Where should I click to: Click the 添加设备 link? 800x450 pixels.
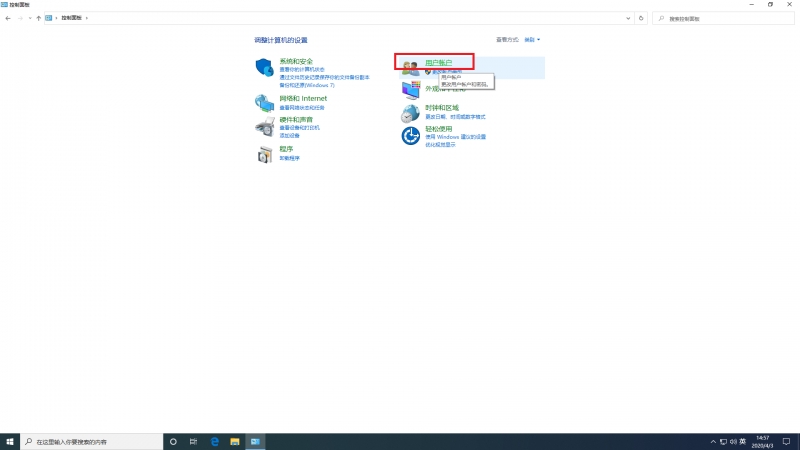click(x=289, y=136)
